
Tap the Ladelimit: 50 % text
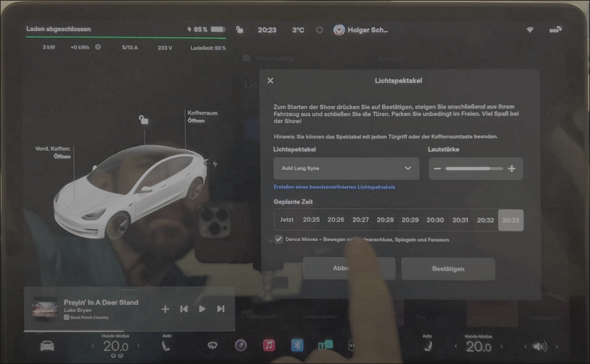pos(208,48)
